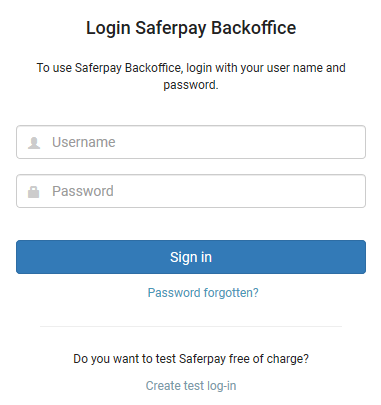Screen dimensions: 381x405
Task: Click the grey person icon beside Username
Action: pyautogui.click(x=34, y=143)
